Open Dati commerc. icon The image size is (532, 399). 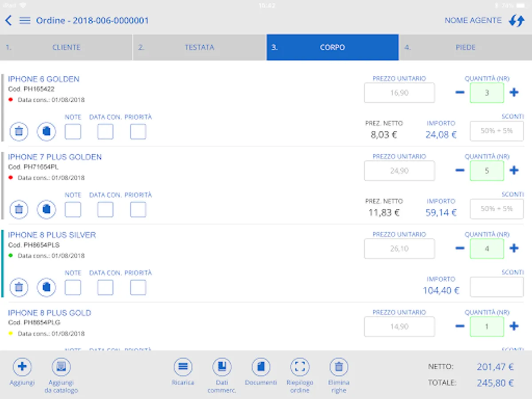pos(222,367)
